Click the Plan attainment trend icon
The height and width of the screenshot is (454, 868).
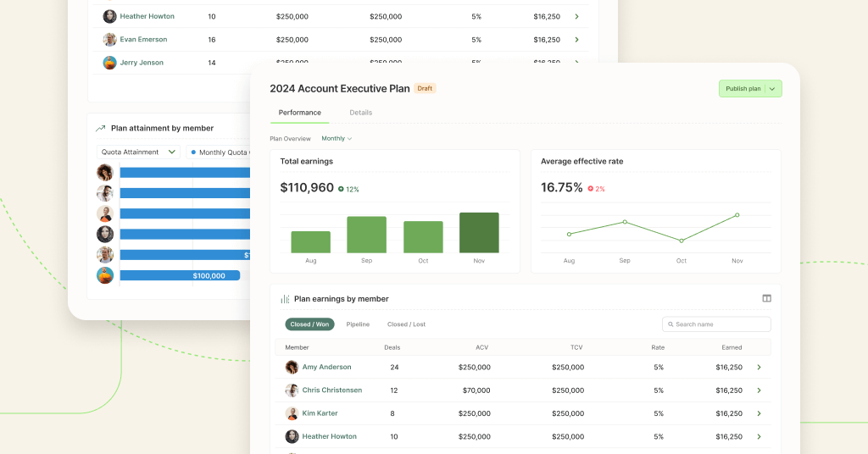[x=100, y=128]
